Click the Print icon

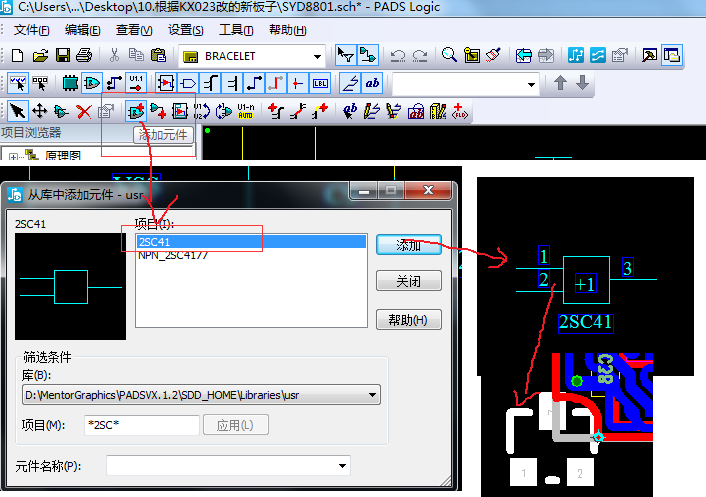84,56
